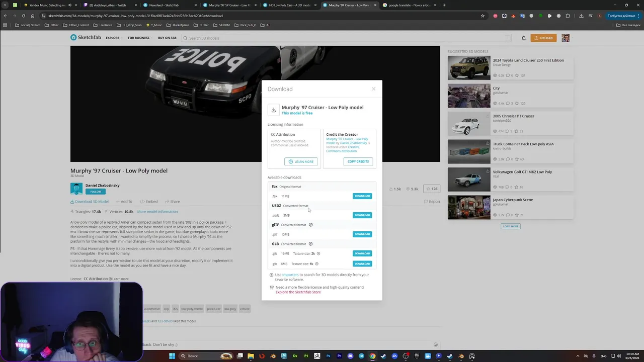Open the SKYRIM bookmarks folder

tap(221, 25)
